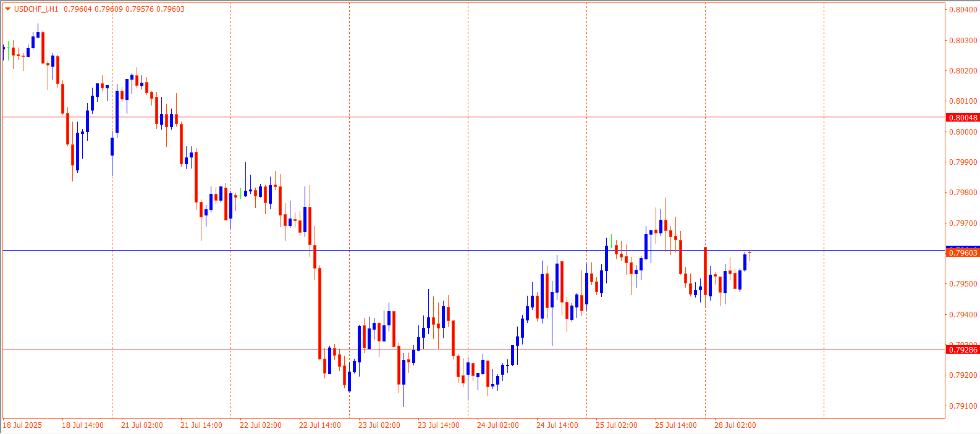Click the 0.79800 price scale label

(963, 193)
